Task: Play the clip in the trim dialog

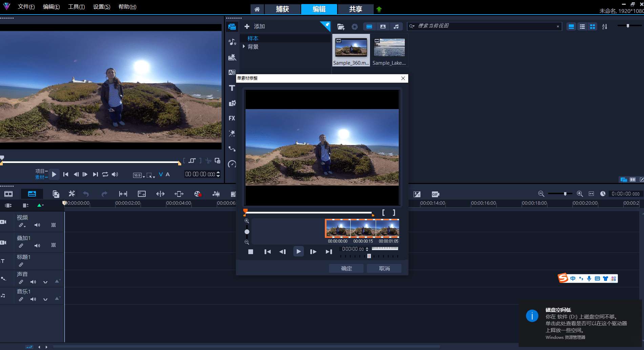Action: (x=298, y=251)
